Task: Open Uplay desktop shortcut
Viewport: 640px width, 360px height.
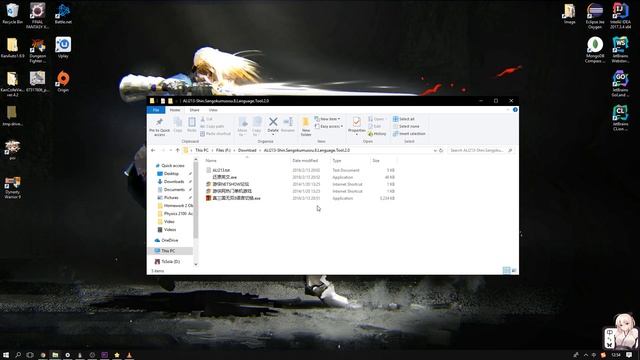Action: point(63,47)
